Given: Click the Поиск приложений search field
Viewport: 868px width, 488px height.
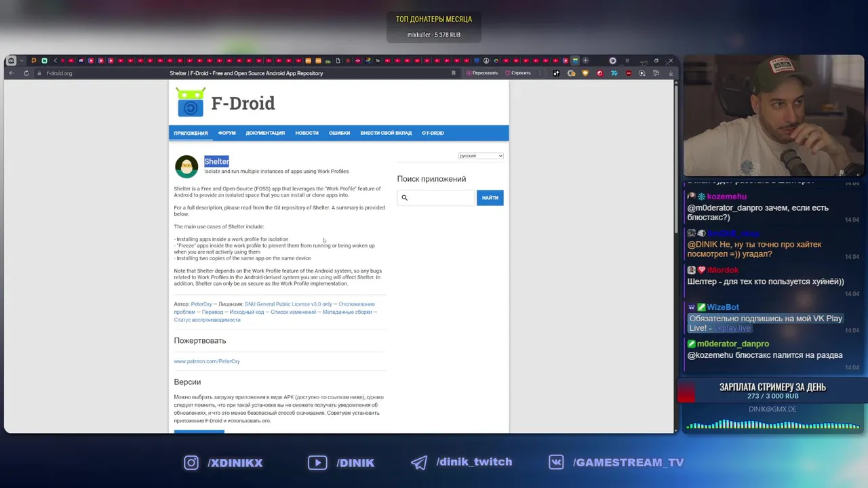Looking at the screenshot, I should tap(436, 198).
